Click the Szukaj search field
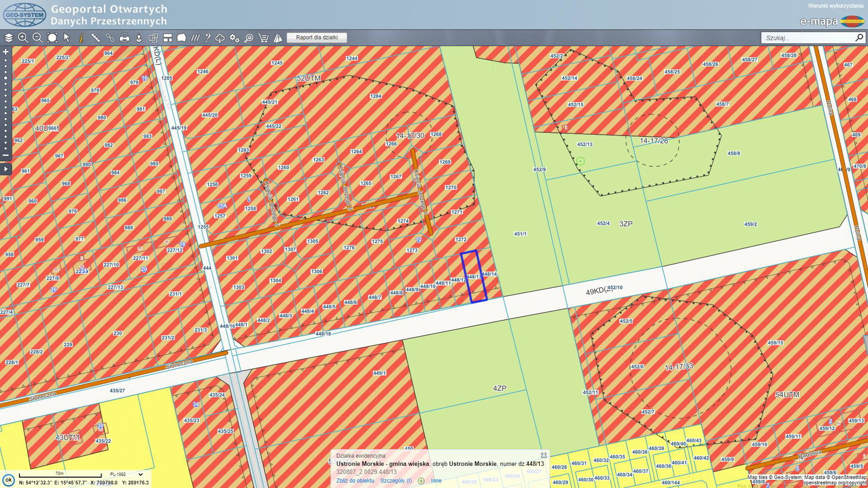The width and height of the screenshot is (868, 488). [x=807, y=38]
